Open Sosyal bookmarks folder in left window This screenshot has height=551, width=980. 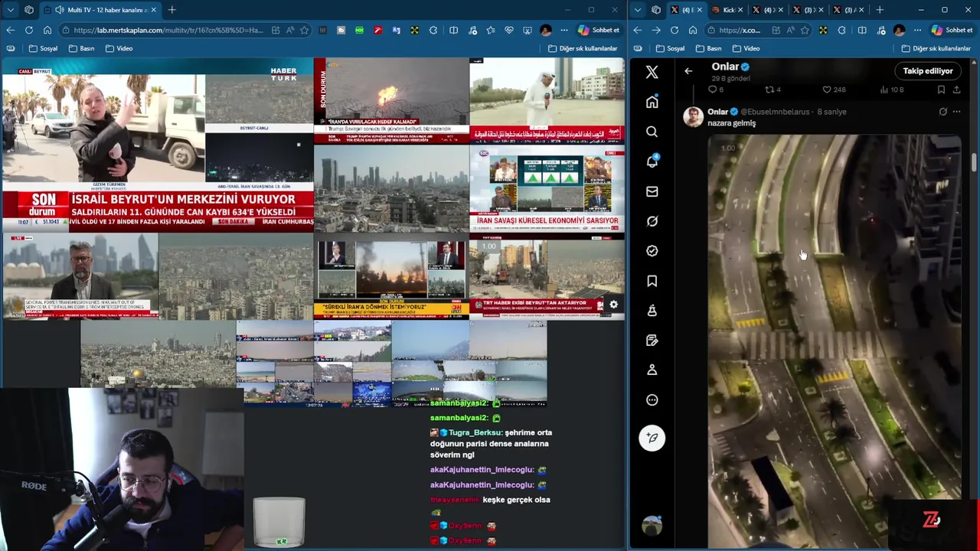coord(43,48)
